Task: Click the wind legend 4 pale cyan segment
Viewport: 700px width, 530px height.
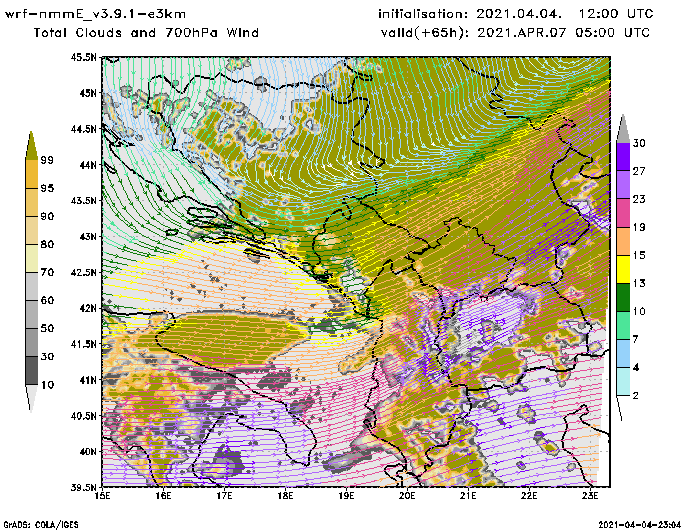Action: 623,381
